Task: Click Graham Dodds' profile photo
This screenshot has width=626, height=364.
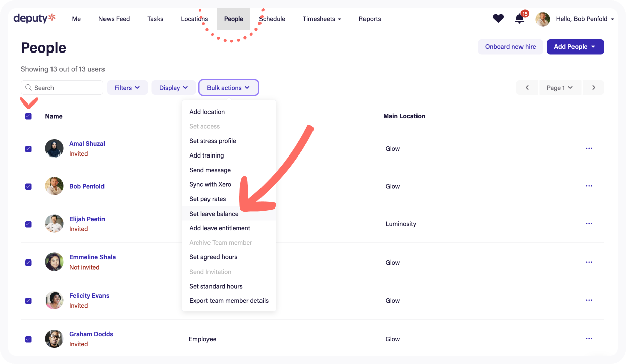Action: (x=54, y=339)
